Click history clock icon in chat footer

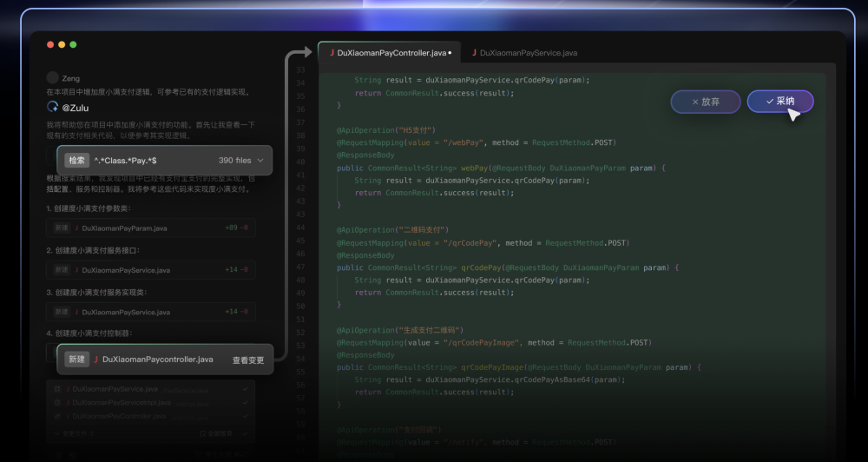[59, 455]
